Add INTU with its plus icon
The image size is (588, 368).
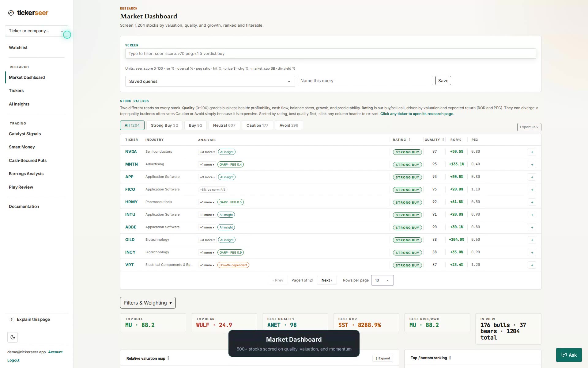[532, 215]
